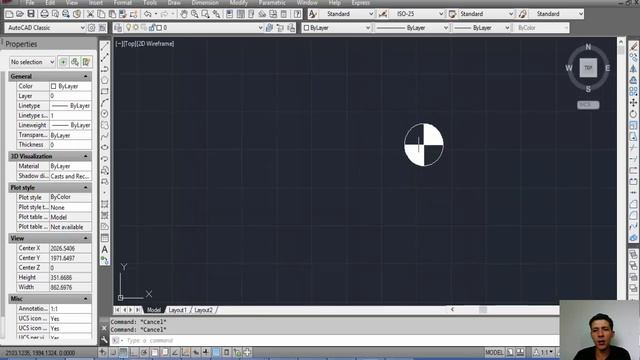Viewport: 640px width, 360px height.
Task: Select the Mirror tool in Modify toolbar
Action: (x=633, y=69)
